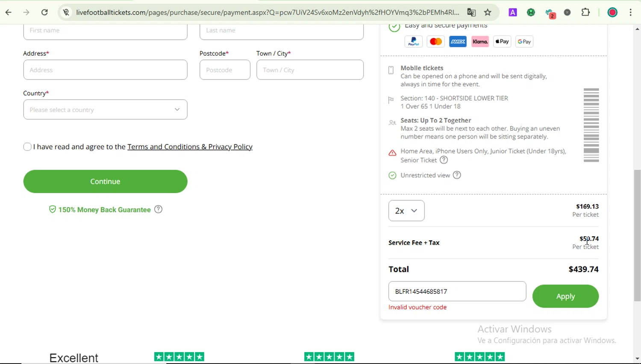This screenshot has height=364, width=641.
Task: Click the Mastercard payment logo
Action: [x=436, y=41]
